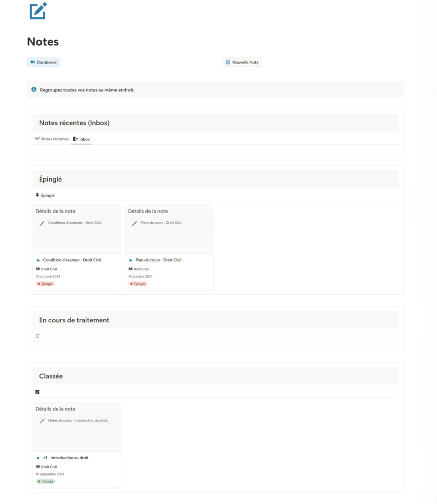Expand Plan de cours - Droit Civil toggle
This screenshot has height=504, width=437.
131,260
